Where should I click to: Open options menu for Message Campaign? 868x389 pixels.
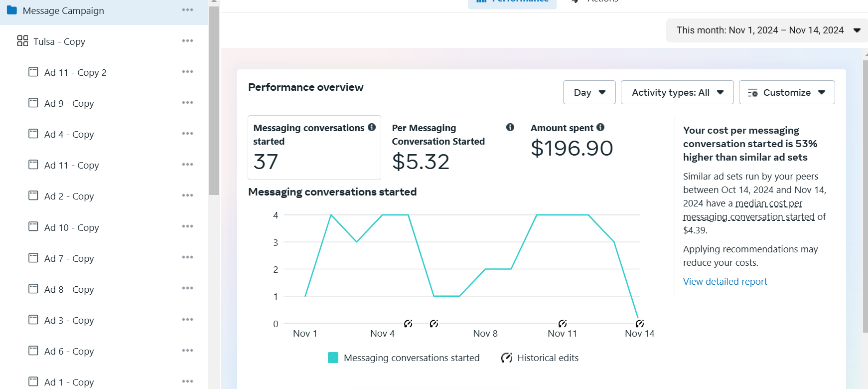click(187, 10)
